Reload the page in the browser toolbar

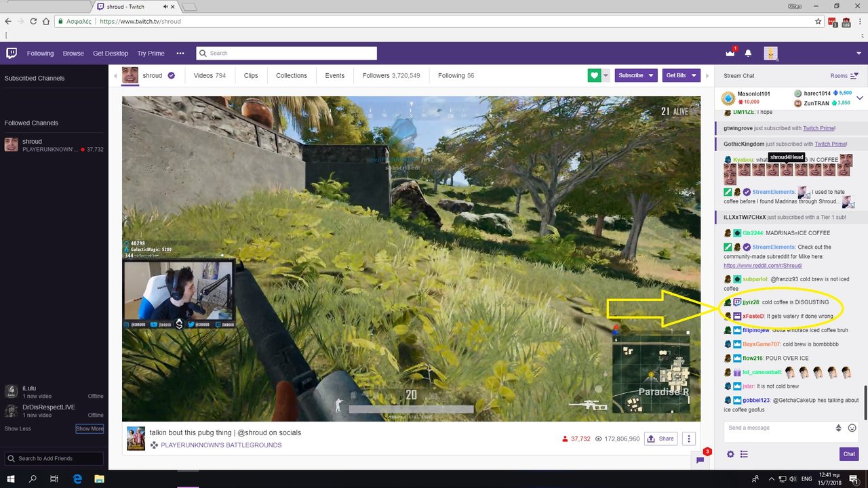[33, 21]
